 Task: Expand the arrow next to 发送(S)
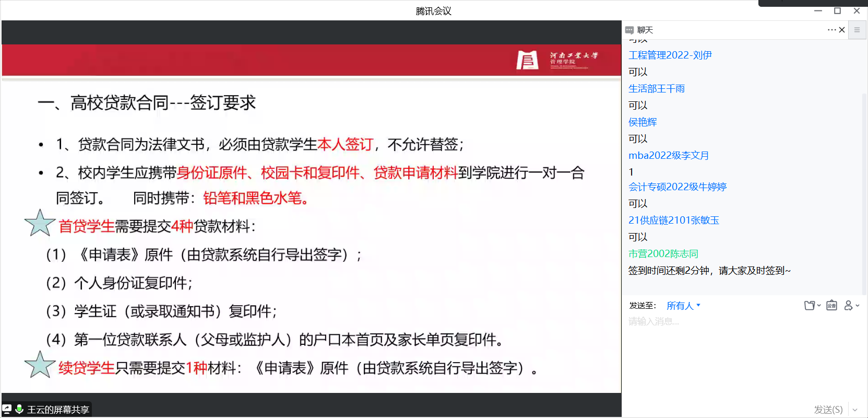(855, 410)
